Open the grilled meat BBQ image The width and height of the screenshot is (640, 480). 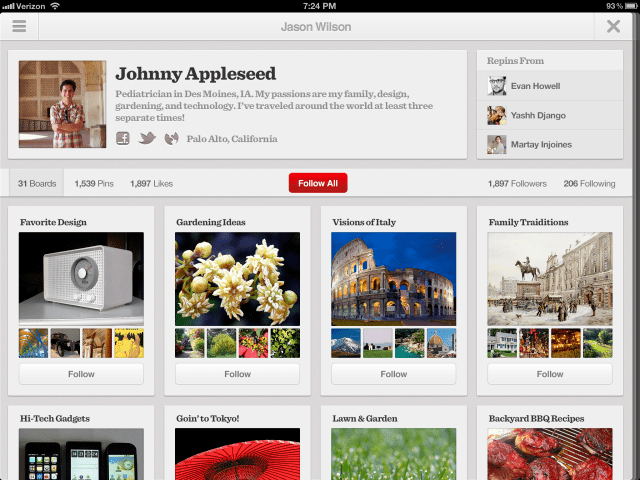pos(550,454)
